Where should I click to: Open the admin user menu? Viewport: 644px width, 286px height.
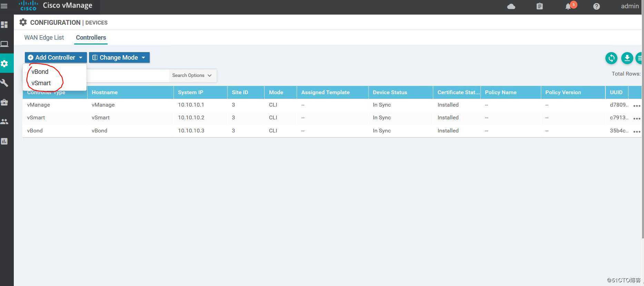click(630, 6)
